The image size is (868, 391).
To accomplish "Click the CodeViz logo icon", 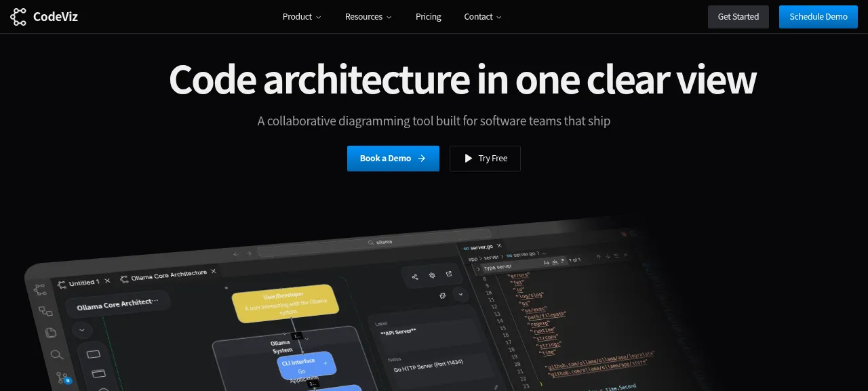I will [x=18, y=16].
